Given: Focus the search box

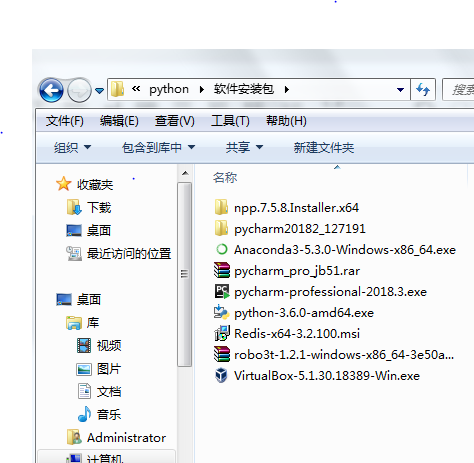Looking at the screenshot, I should pyautogui.click(x=459, y=89).
